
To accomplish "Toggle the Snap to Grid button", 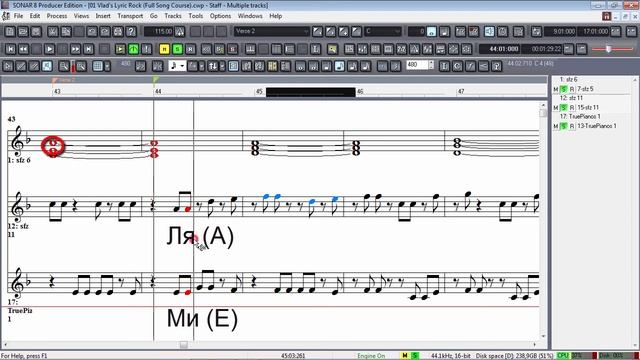I will click(x=98, y=66).
